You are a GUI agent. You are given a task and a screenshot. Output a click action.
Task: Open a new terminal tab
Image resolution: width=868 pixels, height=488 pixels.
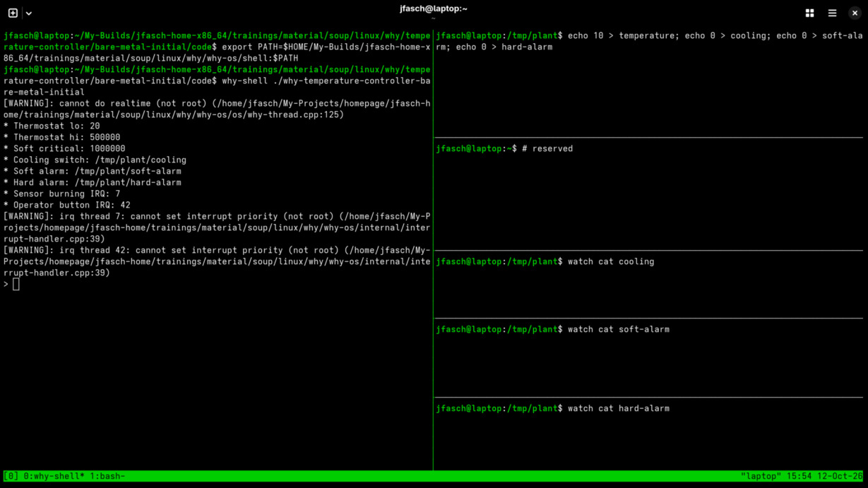(x=13, y=13)
